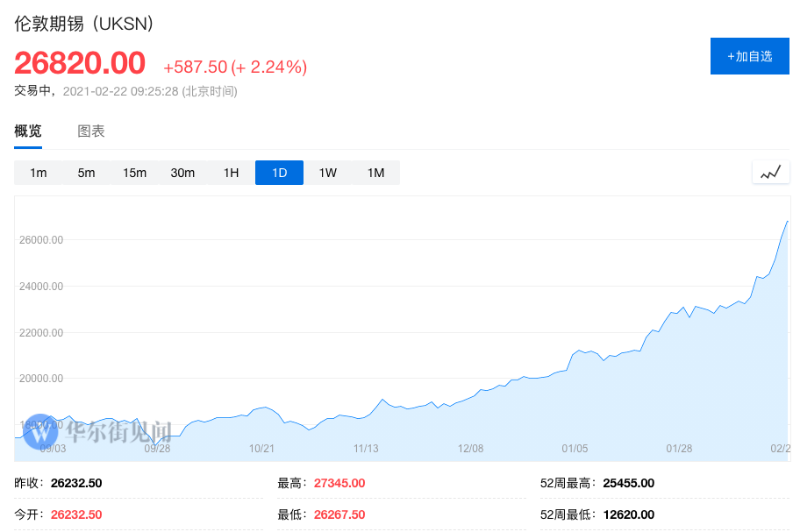The width and height of the screenshot is (793, 532).
Task: Select the 5m interval
Action: click(x=87, y=173)
